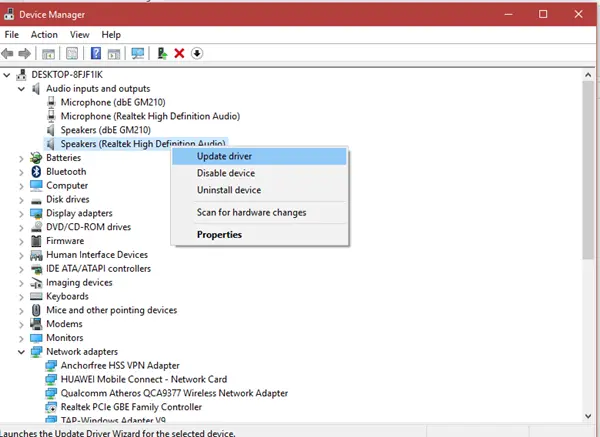
Task: Click the Display adapters icon
Action: point(36,213)
